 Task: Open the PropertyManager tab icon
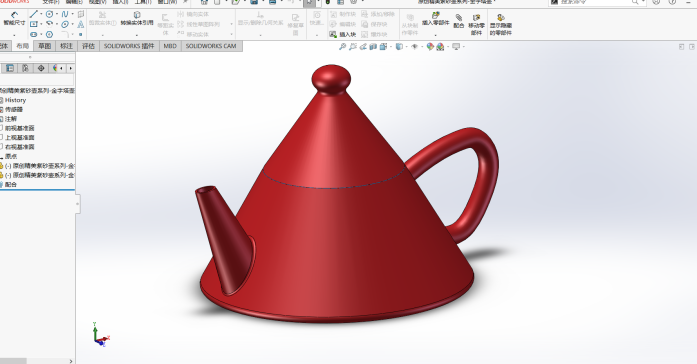[10, 68]
